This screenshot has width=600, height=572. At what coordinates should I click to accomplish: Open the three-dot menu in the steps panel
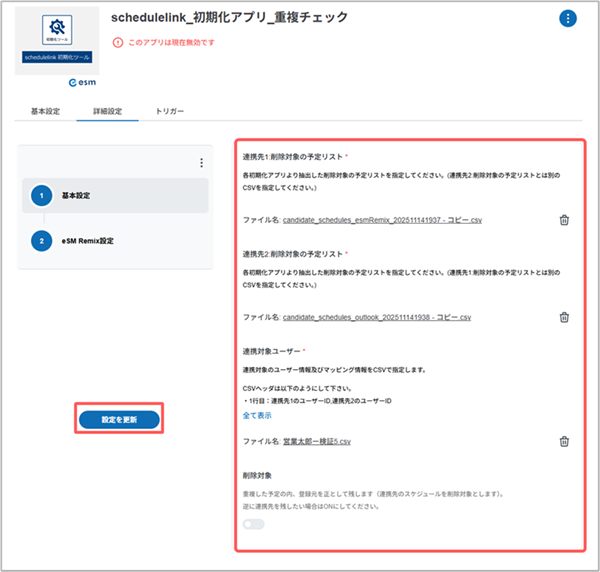pos(201,163)
